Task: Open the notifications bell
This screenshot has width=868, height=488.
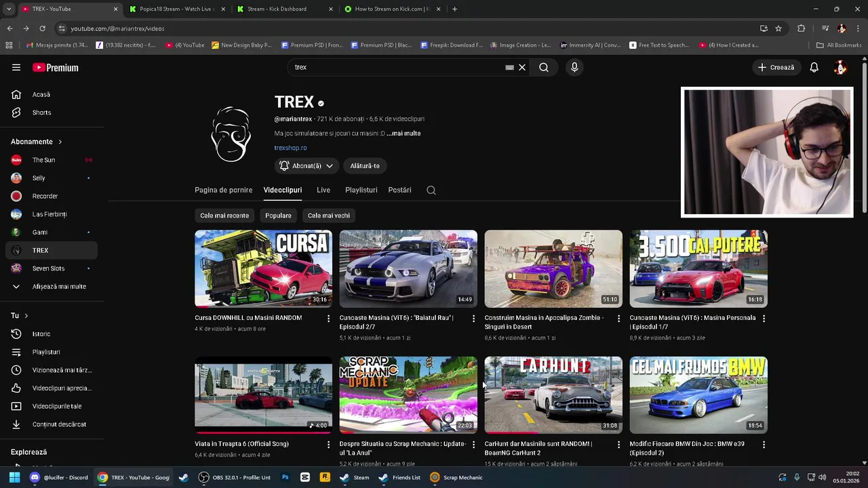Action: 814,67
